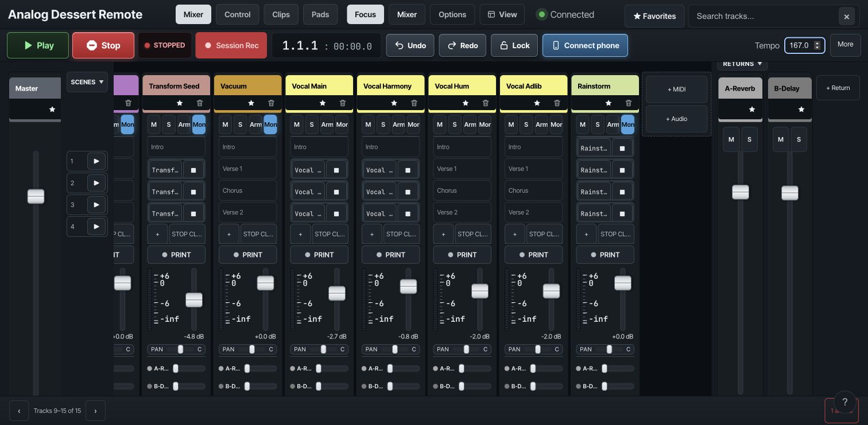The width and height of the screenshot is (868, 425).
Task: Delete the Vocal Hum track
Action: tap(485, 103)
